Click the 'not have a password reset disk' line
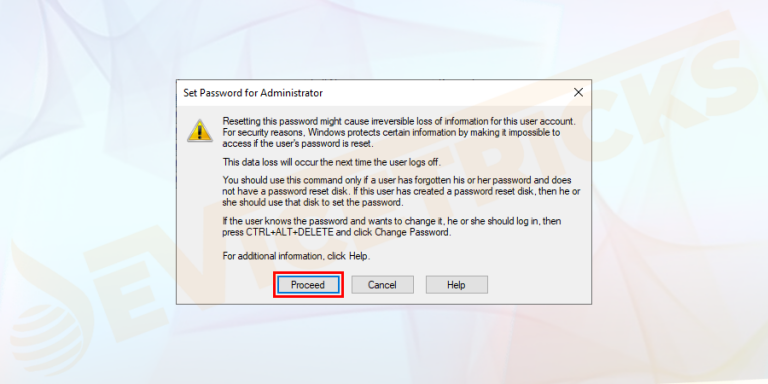This screenshot has height=384, width=768. [402, 191]
